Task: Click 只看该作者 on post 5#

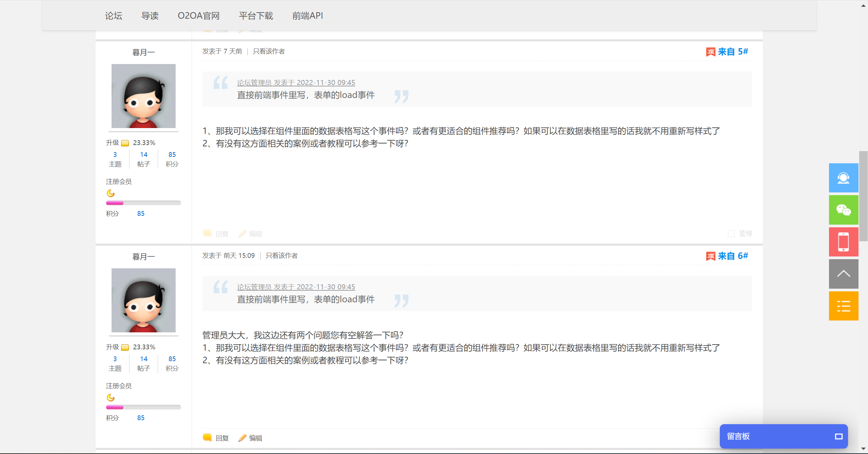Action: click(x=269, y=51)
